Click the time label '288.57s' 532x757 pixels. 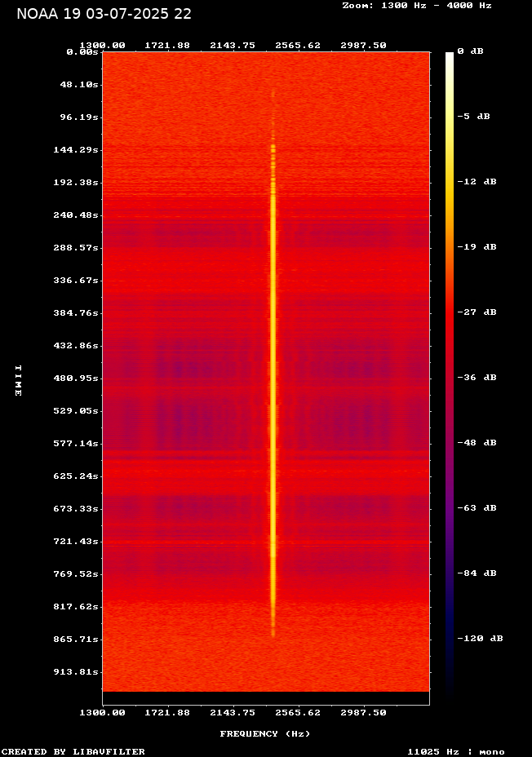76,248
